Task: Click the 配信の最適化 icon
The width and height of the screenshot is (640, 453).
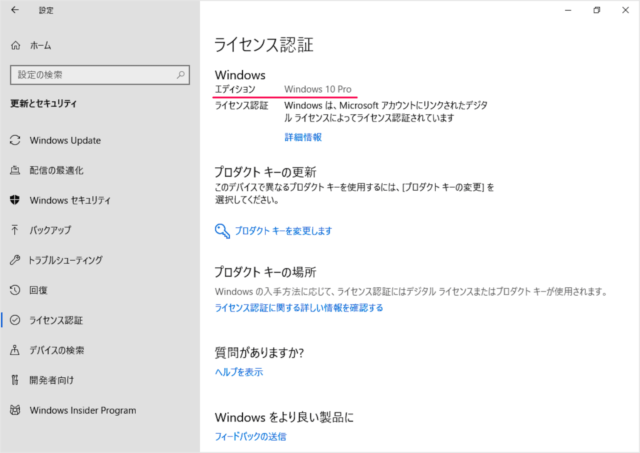Action: [16, 170]
